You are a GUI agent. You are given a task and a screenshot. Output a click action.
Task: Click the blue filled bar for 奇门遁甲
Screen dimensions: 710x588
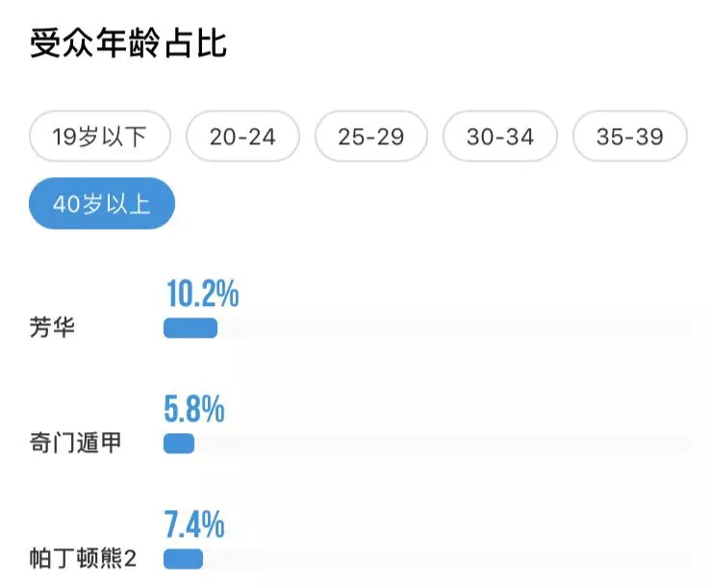pyautogui.click(x=179, y=444)
